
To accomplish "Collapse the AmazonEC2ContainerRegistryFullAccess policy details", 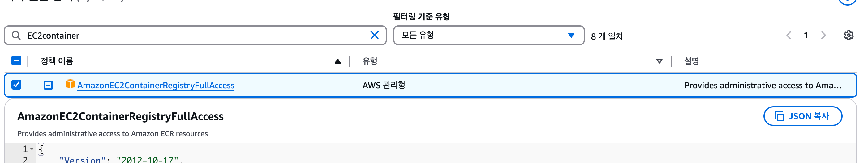I will (48, 86).
